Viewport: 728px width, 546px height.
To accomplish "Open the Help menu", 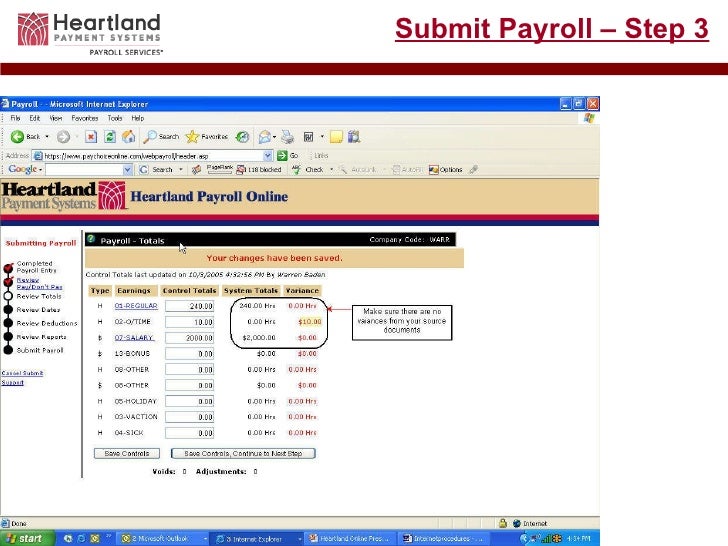I will point(137,118).
